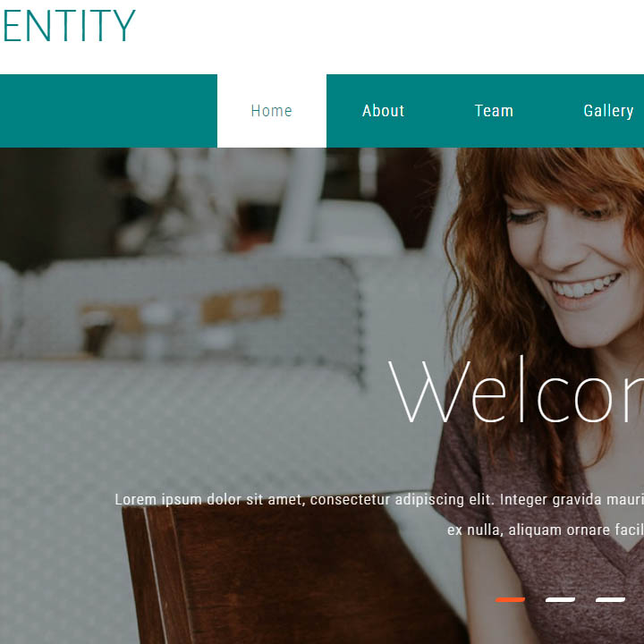Go to the About page
The image size is (644, 644).
click(383, 111)
